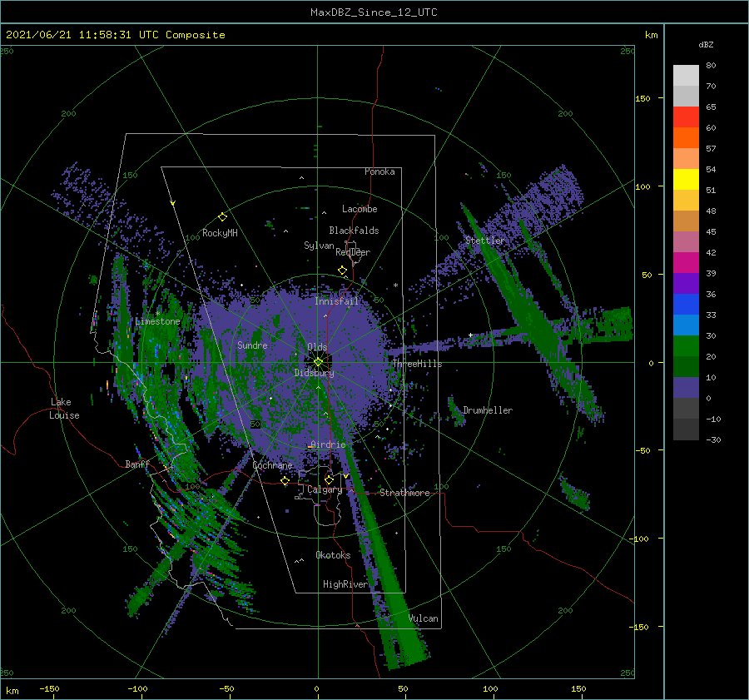Click the Olds label near radar center
749x700 pixels.
click(317, 347)
